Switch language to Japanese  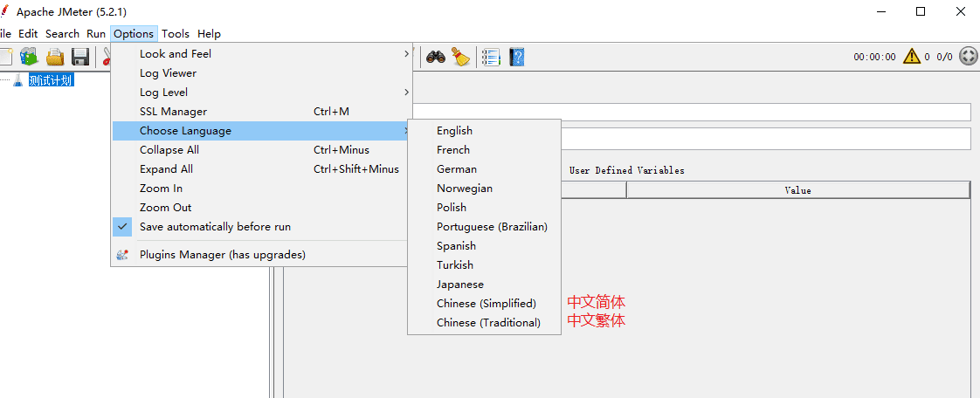pos(485,285)
